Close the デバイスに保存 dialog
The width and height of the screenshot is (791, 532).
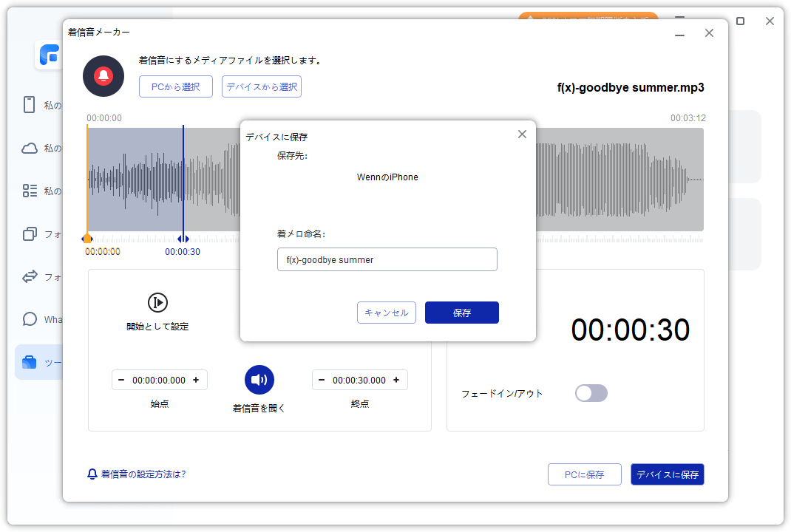[x=522, y=134]
